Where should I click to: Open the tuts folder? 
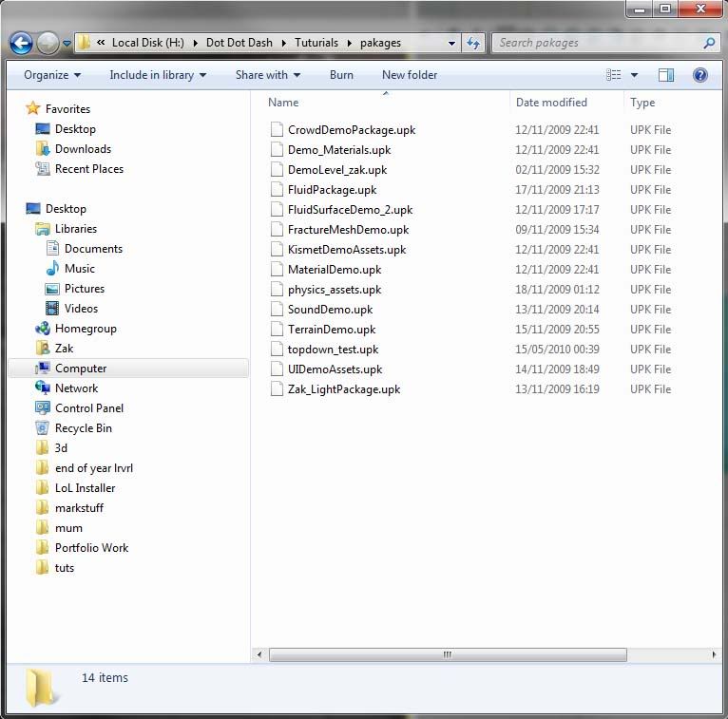tap(55, 568)
